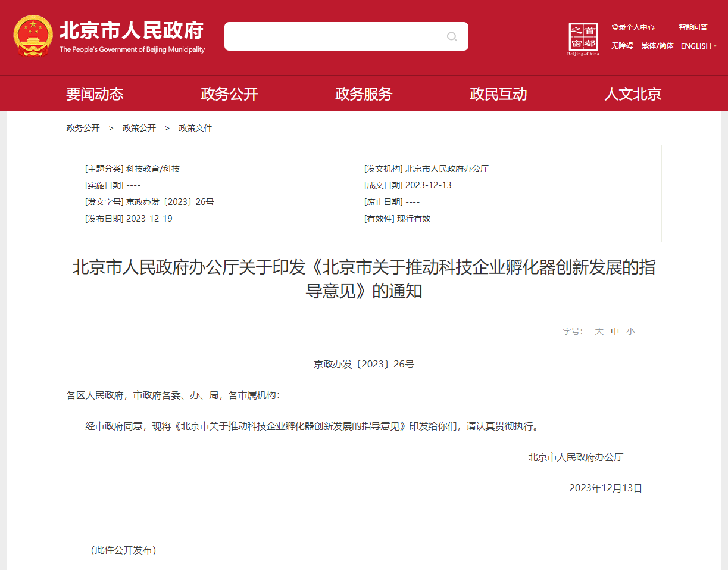Image resolution: width=728 pixels, height=570 pixels.
Task: Expand the ENGLISH language dropdown
Action: click(x=699, y=46)
